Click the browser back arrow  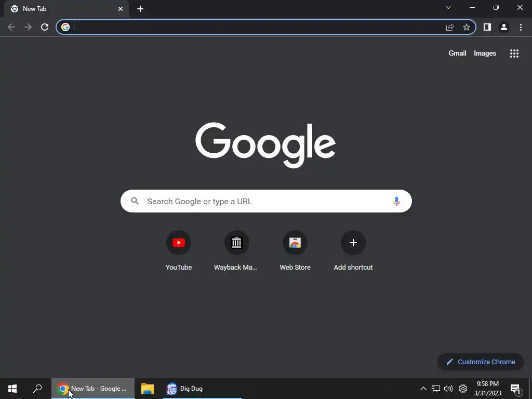pos(11,27)
